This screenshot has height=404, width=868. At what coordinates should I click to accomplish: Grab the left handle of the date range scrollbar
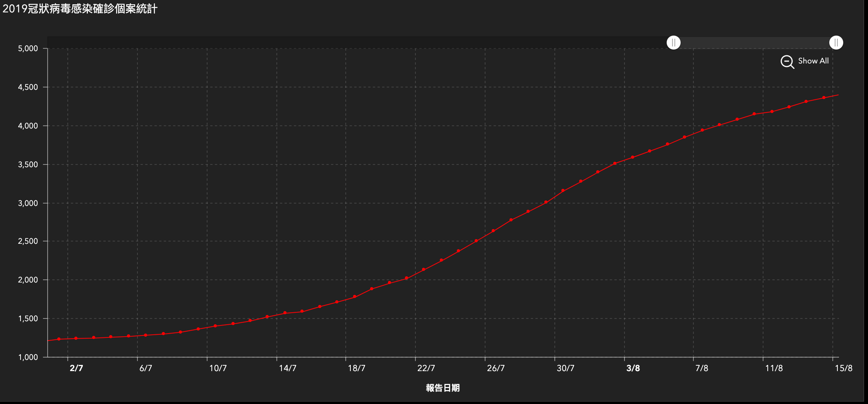pos(674,43)
